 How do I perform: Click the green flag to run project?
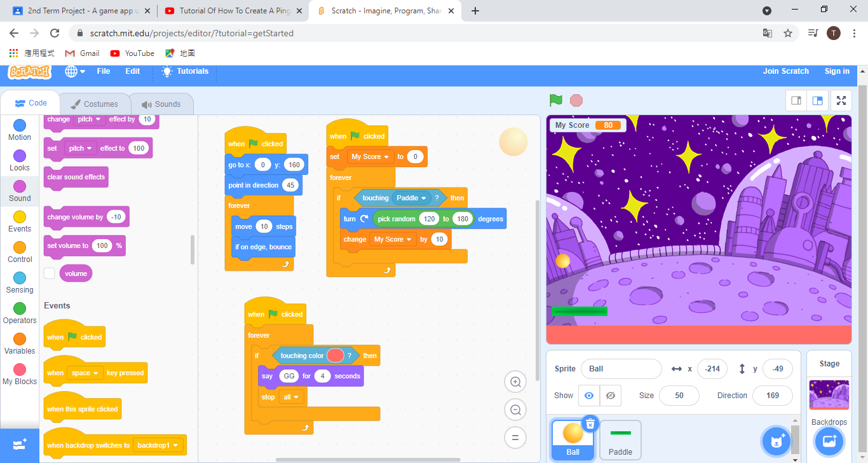point(556,100)
